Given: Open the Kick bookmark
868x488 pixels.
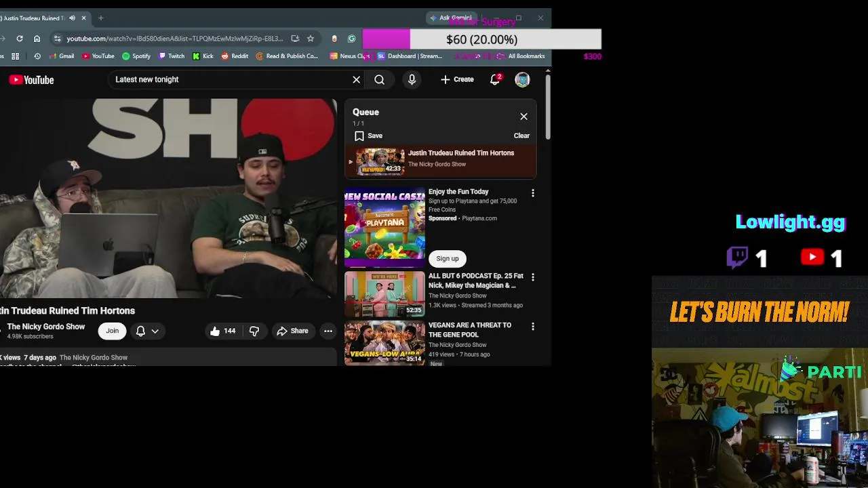Looking at the screenshot, I should (203, 56).
